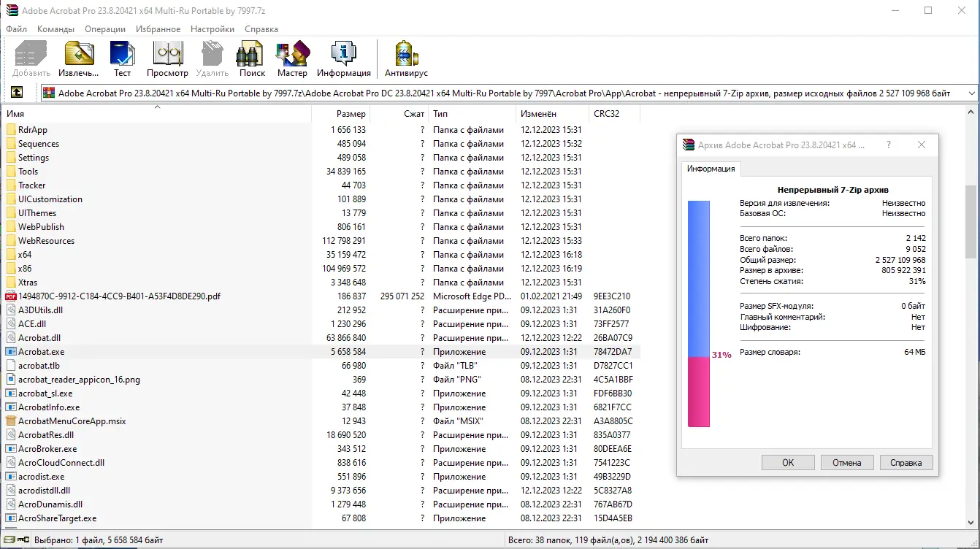This screenshot has width=980, height=549.
Task: Click the application icon beside Acrobat.exe
Action: (x=11, y=352)
